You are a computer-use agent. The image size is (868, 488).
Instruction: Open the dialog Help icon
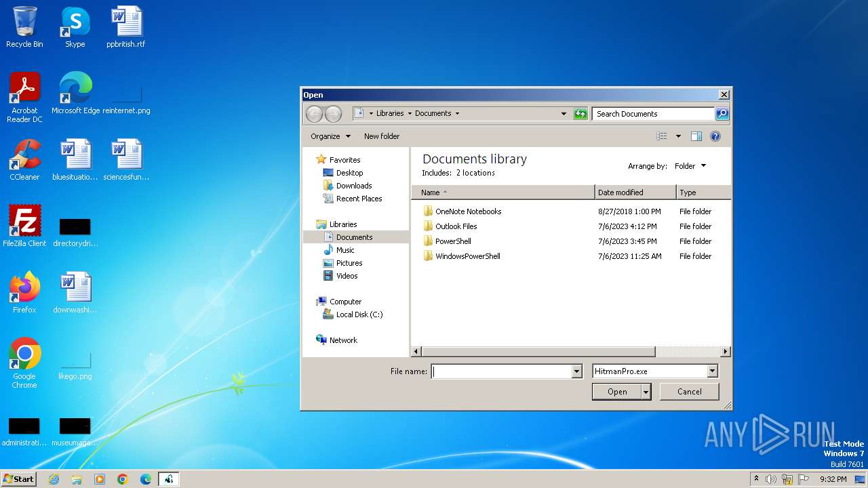coord(715,136)
